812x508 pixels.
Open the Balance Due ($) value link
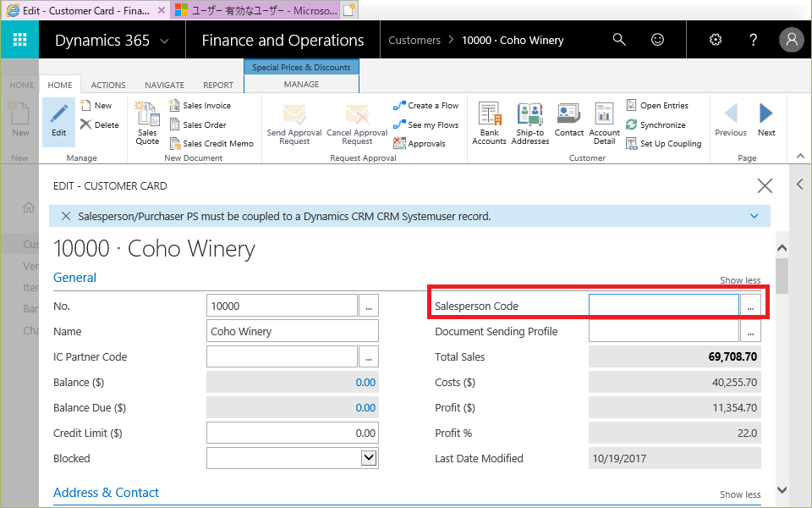365,407
